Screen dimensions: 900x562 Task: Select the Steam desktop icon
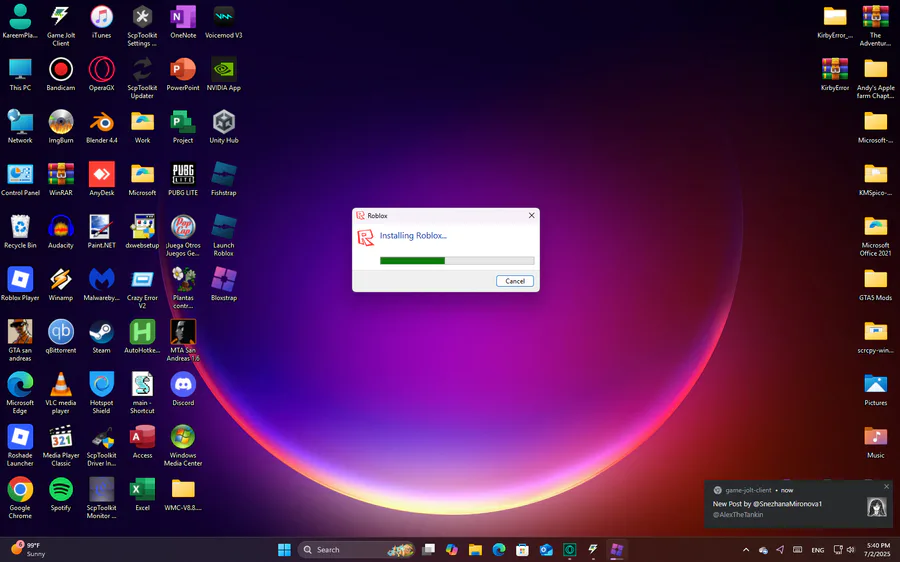click(102, 337)
